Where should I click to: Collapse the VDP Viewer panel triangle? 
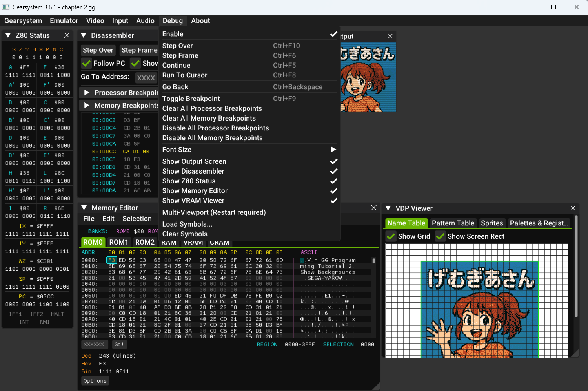pyautogui.click(x=388, y=208)
